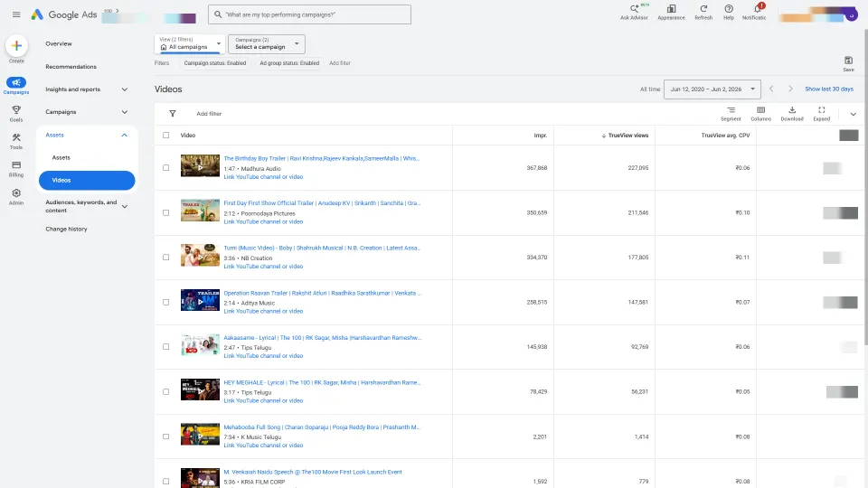Image resolution: width=868 pixels, height=488 pixels.
Task: Select the Mehabooba Full Song checkbox
Action: (x=166, y=436)
